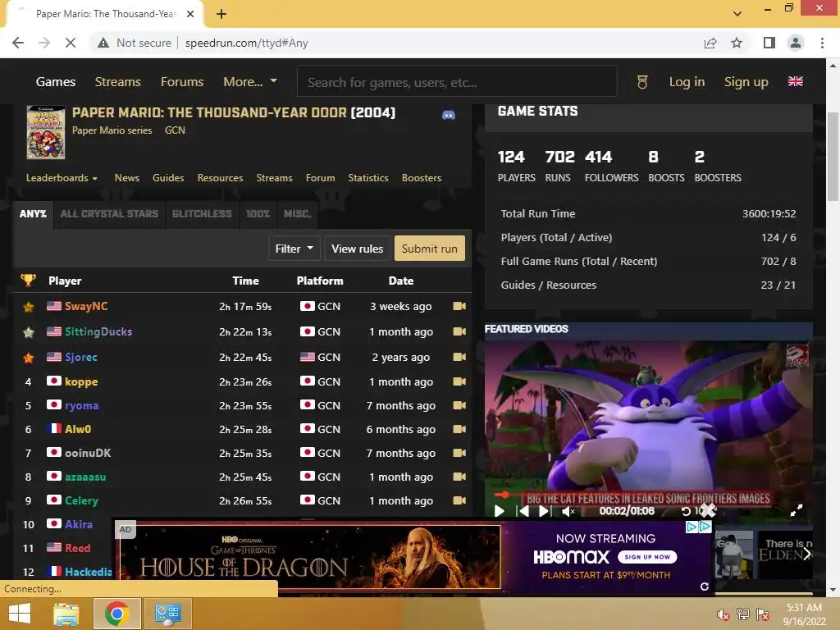Viewport: 840px width, 630px height.
Task: Open the trophy boost icon in the navbar
Action: pyautogui.click(x=642, y=82)
